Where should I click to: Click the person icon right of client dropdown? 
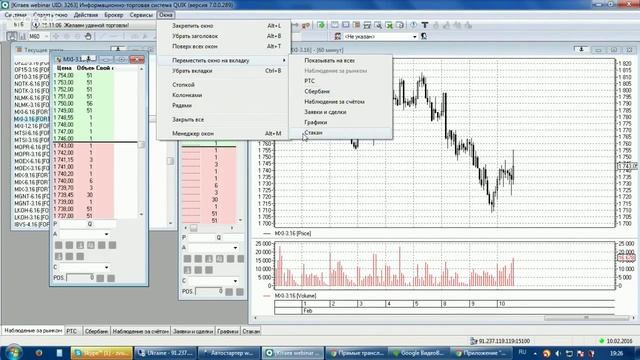[424, 36]
